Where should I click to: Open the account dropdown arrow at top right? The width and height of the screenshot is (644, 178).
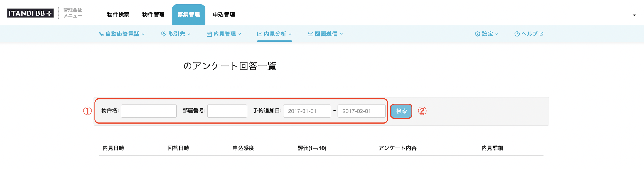[x=634, y=15]
